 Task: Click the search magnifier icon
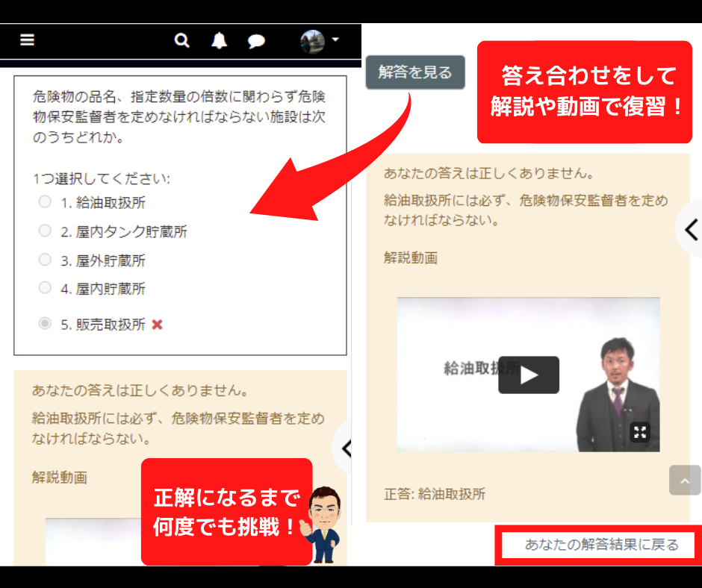coord(181,41)
